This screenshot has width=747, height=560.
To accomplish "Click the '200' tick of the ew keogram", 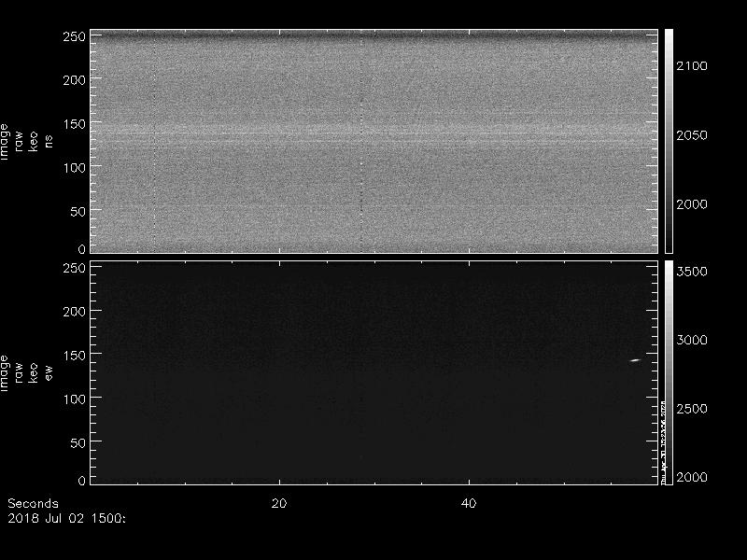I will pyautogui.click(x=75, y=312).
